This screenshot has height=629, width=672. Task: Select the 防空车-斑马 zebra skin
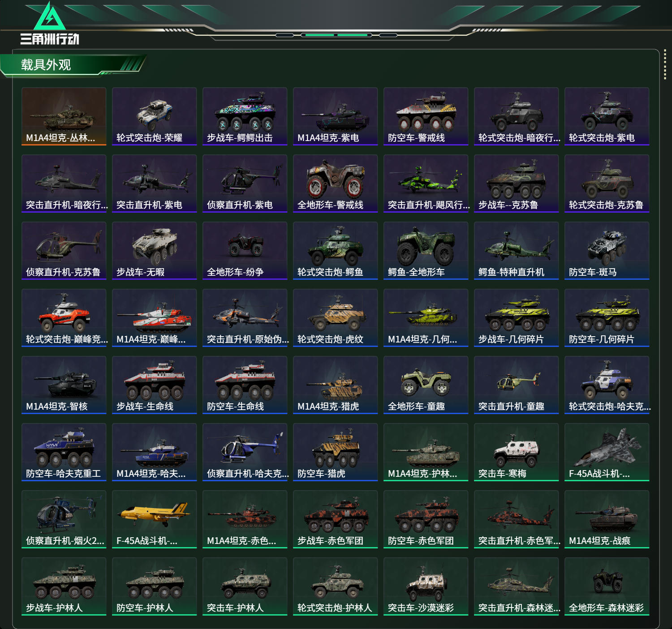click(607, 251)
